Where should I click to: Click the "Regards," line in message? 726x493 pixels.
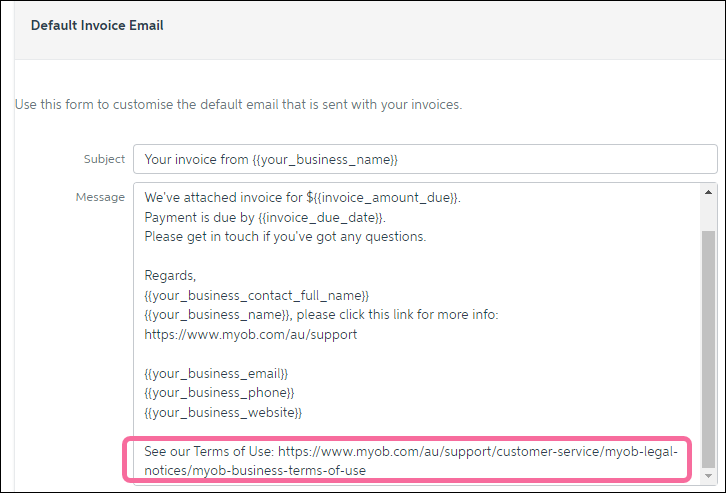pyautogui.click(x=170, y=275)
